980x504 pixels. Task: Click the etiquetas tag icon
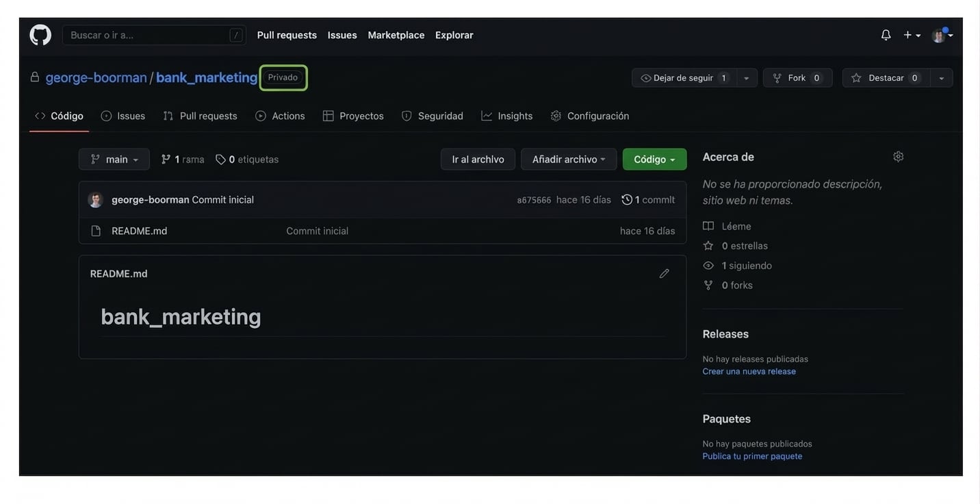click(220, 160)
